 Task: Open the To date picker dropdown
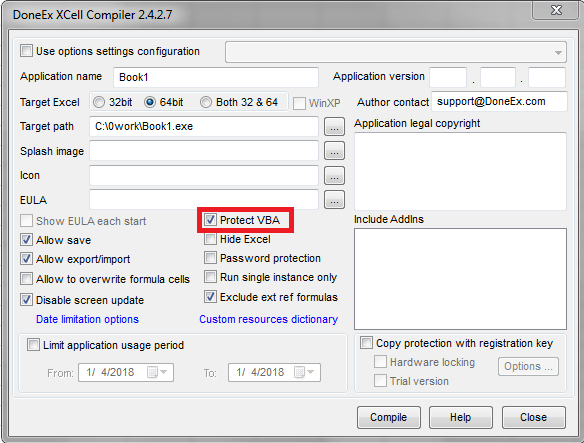311,372
